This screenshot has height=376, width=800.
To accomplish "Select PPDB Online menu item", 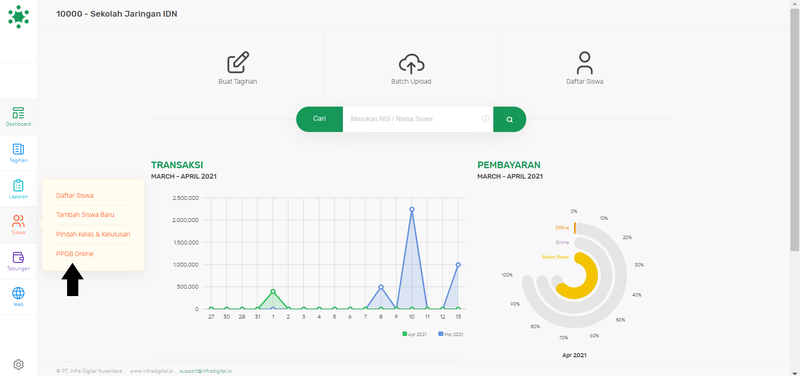I will (75, 254).
